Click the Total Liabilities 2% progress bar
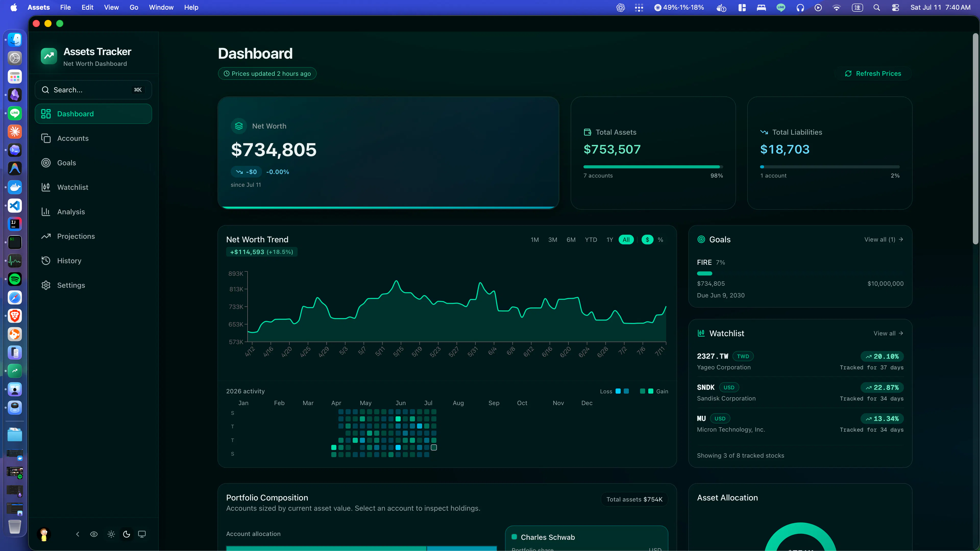 pos(830,167)
